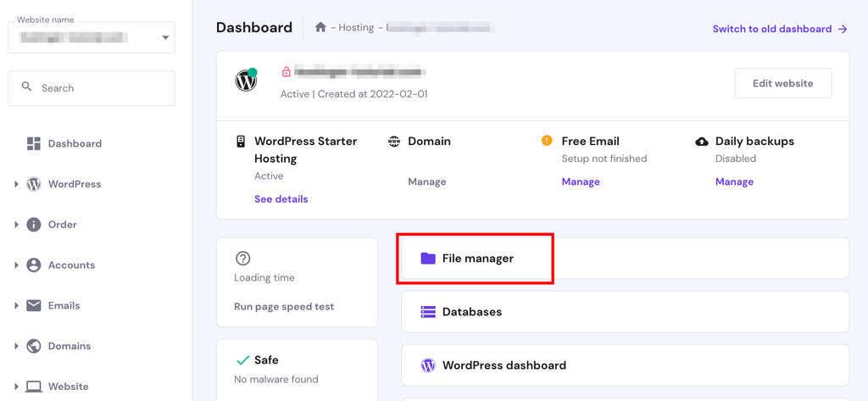Click the arrow icon after Switch to old dashboard
The image size is (868, 401).
(843, 29)
